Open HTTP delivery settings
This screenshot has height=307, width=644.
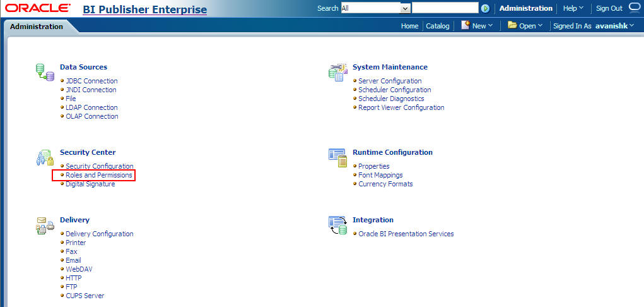pyautogui.click(x=74, y=278)
